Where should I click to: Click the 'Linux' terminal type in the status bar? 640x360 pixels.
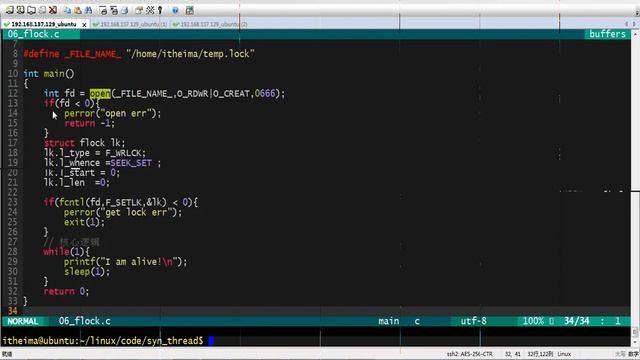(x=564, y=354)
